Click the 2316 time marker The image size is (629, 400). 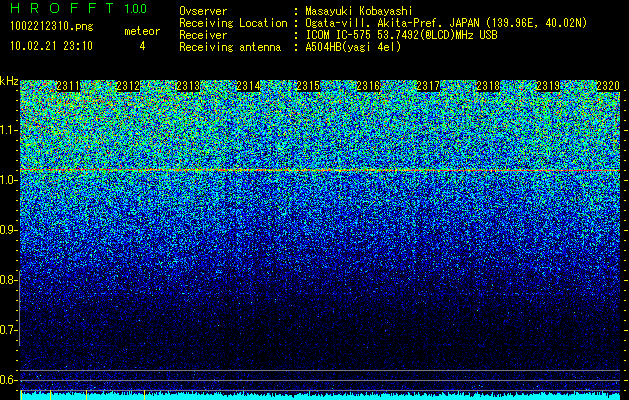[368, 86]
